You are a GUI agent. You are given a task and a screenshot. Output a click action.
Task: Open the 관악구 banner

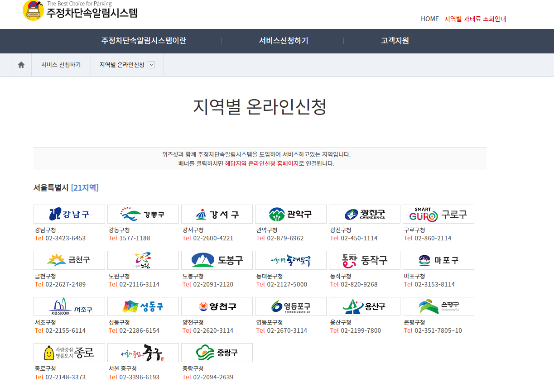click(291, 214)
